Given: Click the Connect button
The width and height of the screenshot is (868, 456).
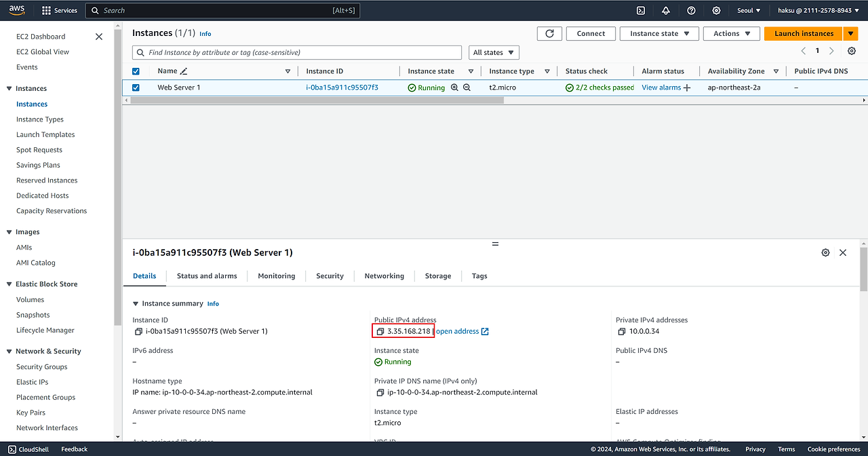Looking at the screenshot, I should [x=591, y=34].
